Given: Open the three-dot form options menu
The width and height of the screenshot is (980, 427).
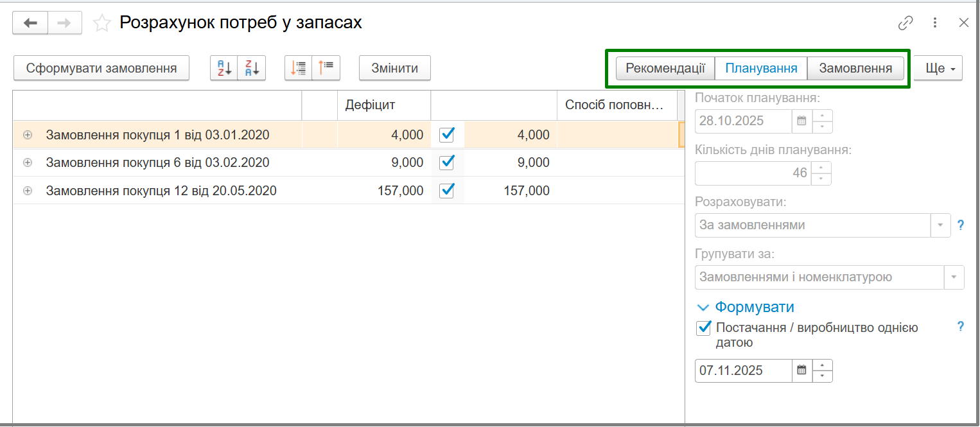Looking at the screenshot, I should [935, 23].
